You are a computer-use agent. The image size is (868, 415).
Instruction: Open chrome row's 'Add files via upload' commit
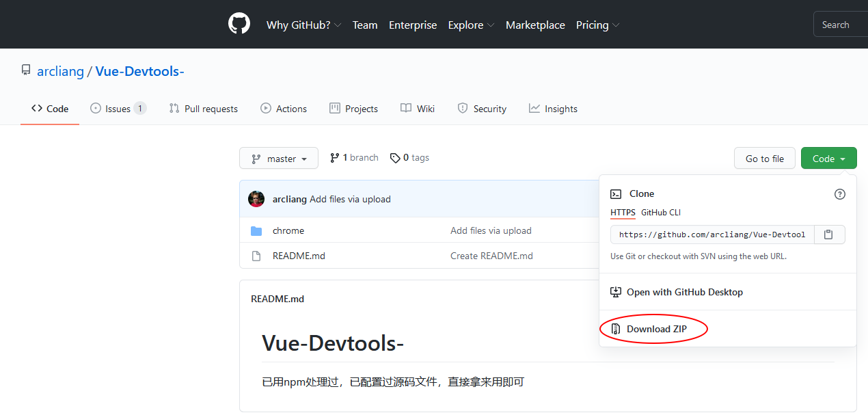pos(491,231)
